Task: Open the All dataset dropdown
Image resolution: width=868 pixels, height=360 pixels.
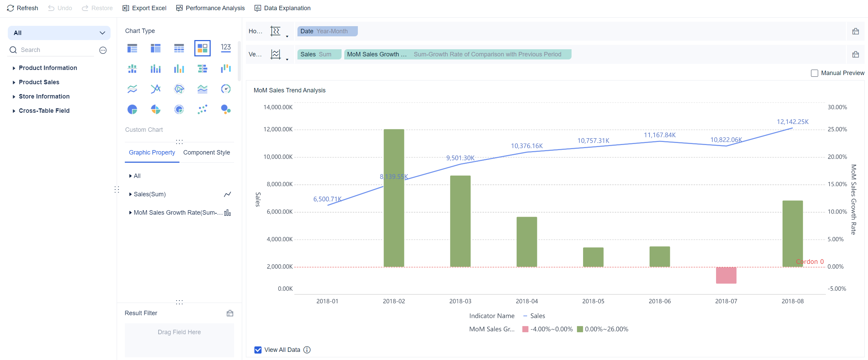Action: [x=59, y=33]
